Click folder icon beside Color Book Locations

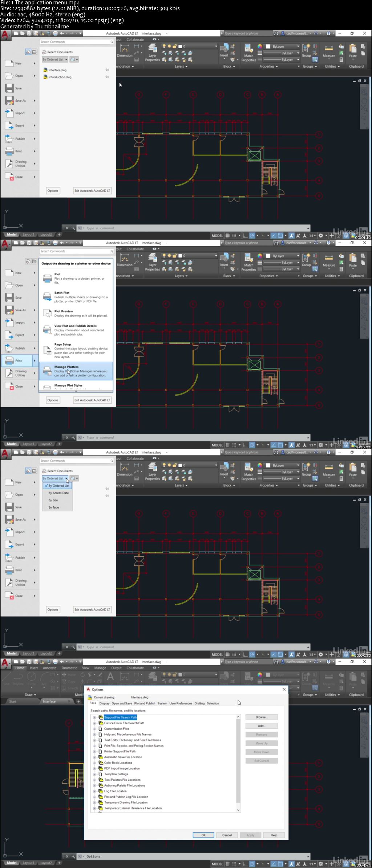click(101, 763)
